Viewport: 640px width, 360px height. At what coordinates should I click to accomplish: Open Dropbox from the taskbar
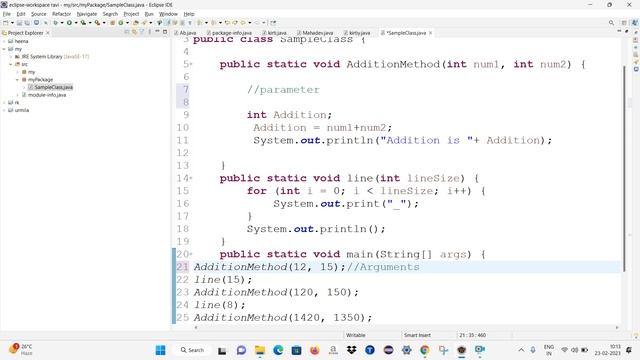pos(351,350)
